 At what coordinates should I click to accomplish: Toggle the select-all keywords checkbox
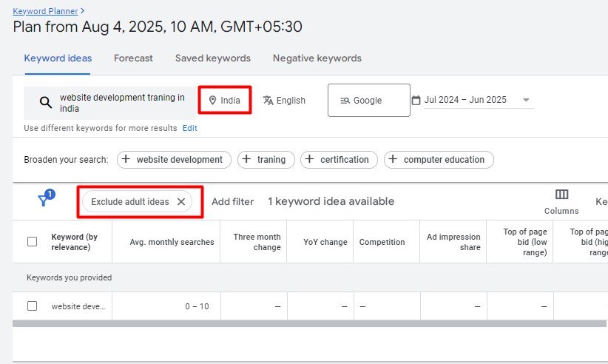(x=33, y=241)
